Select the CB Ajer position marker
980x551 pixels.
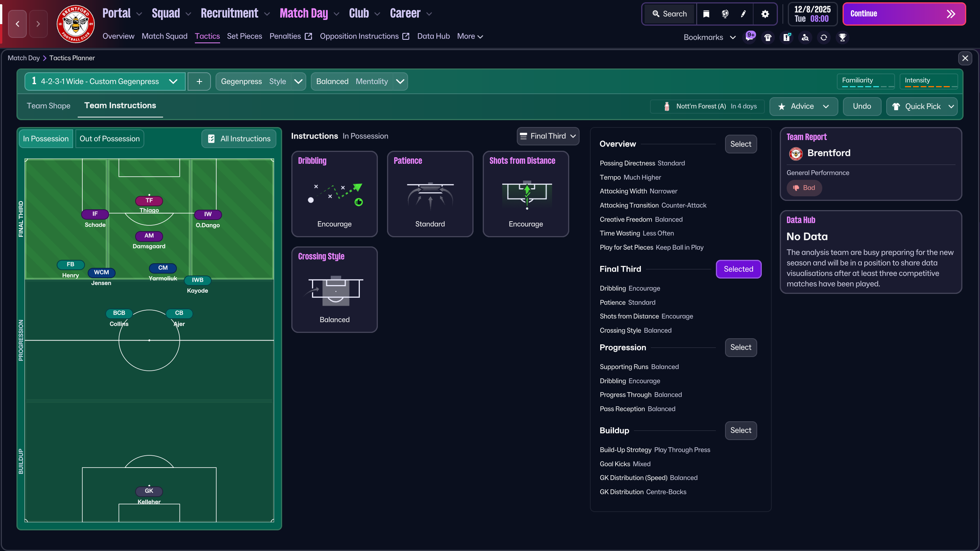(179, 313)
